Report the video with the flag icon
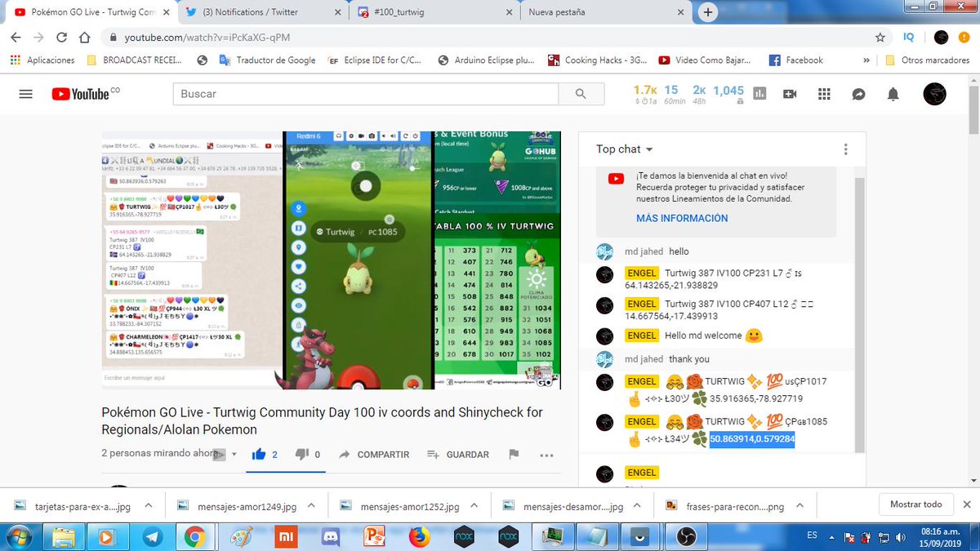The width and height of the screenshot is (980, 551). pos(514,455)
